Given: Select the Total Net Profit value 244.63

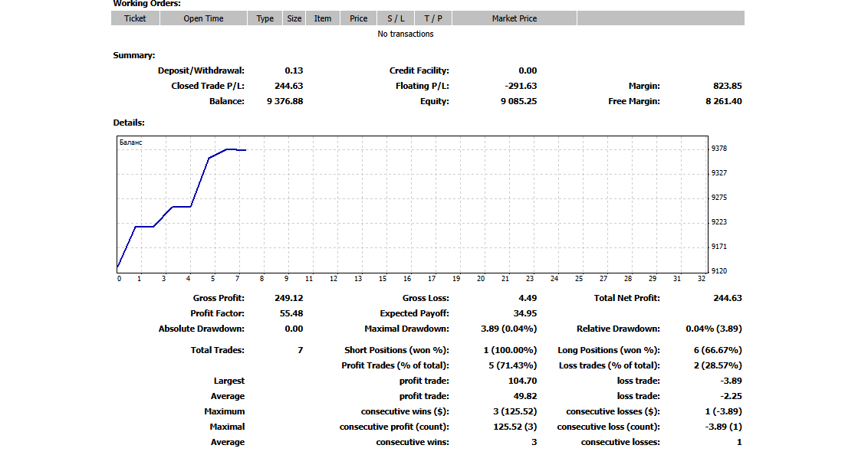Looking at the screenshot, I should [x=728, y=298].
